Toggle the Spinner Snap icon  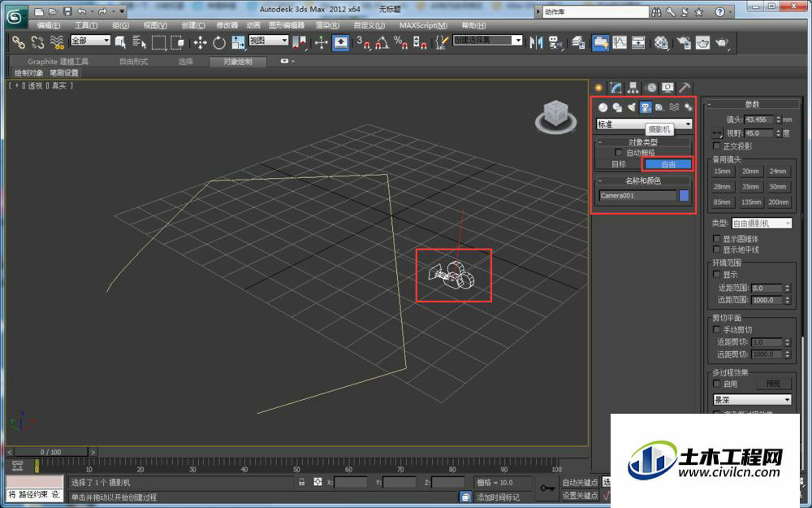point(420,42)
